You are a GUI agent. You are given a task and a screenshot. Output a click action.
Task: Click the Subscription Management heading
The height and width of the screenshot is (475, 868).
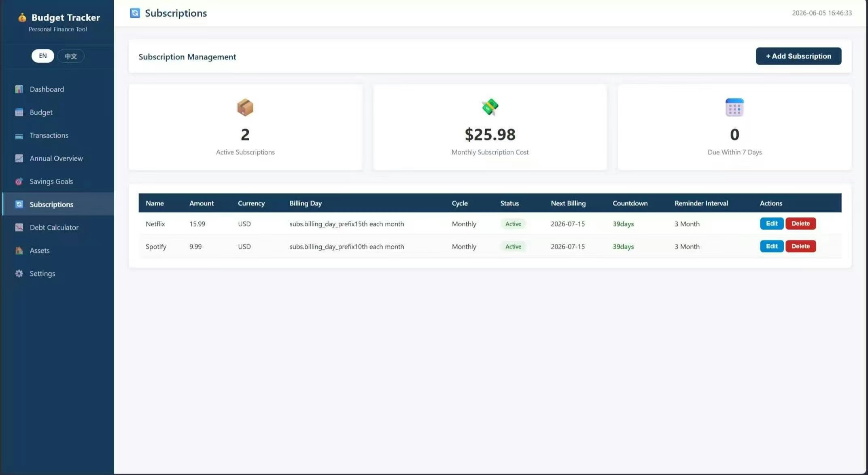coord(187,57)
